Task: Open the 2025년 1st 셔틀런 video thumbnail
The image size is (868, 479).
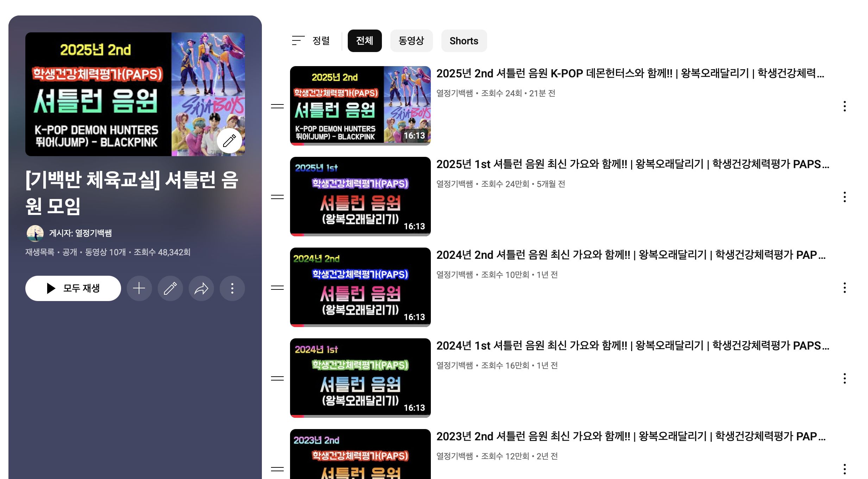Action: tap(360, 196)
